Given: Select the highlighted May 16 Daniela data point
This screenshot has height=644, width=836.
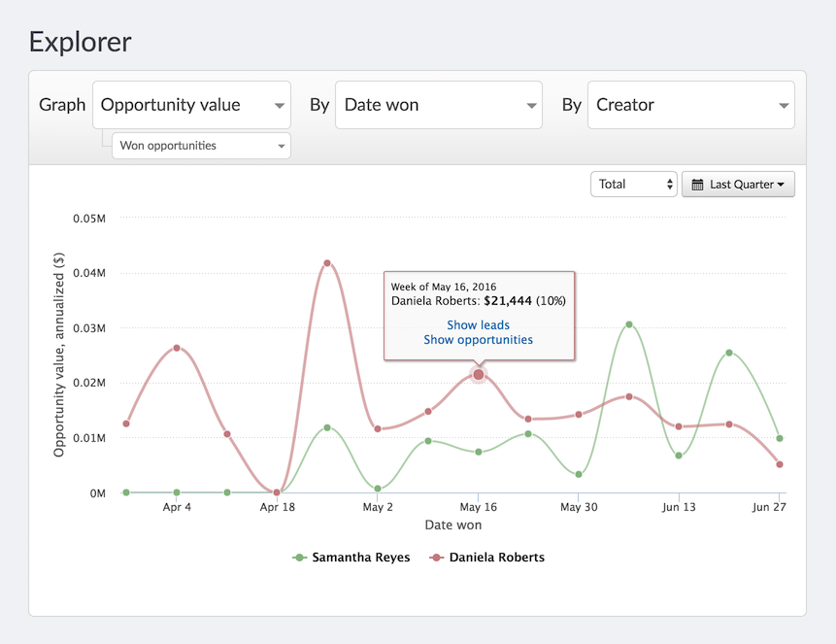Looking at the screenshot, I should pyautogui.click(x=479, y=375).
